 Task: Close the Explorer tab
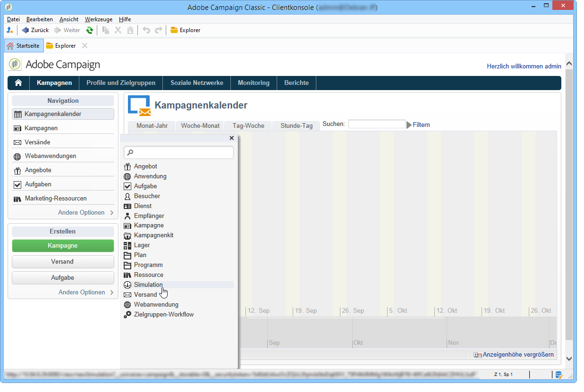(85, 46)
